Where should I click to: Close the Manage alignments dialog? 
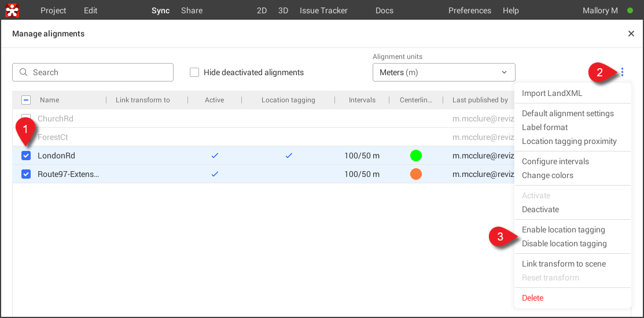click(631, 34)
